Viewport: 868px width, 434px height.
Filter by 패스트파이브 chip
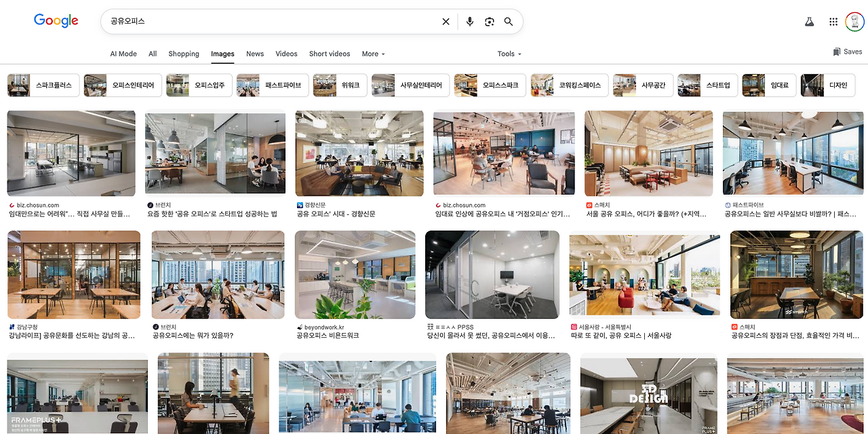click(x=273, y=85)
